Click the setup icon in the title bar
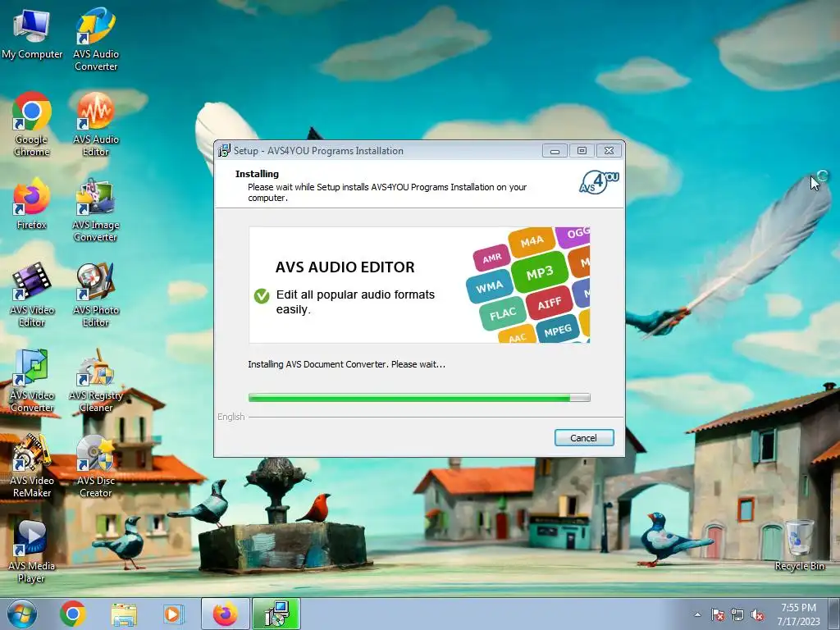The width and height of the screenshot is (840, 630). coord(223,151)
